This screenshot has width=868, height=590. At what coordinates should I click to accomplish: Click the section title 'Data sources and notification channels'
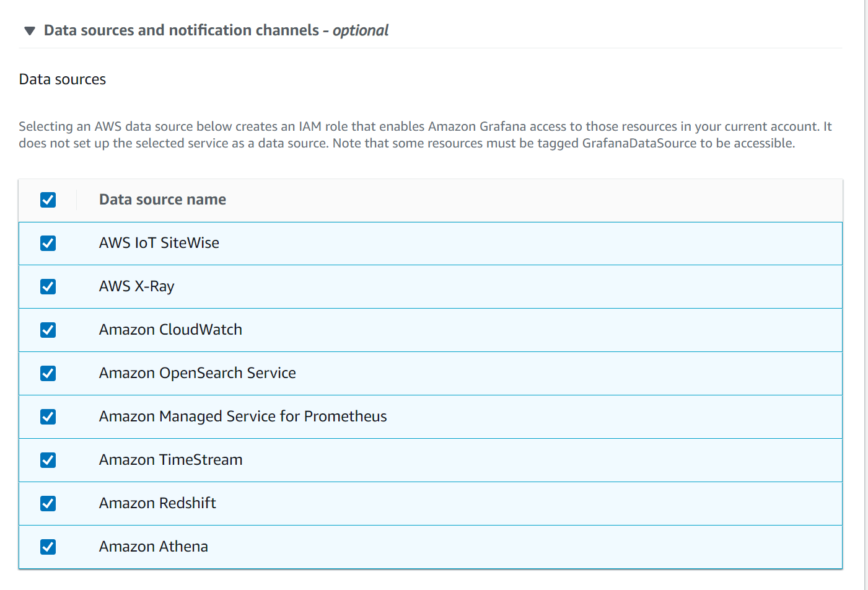tap(182, 30)
